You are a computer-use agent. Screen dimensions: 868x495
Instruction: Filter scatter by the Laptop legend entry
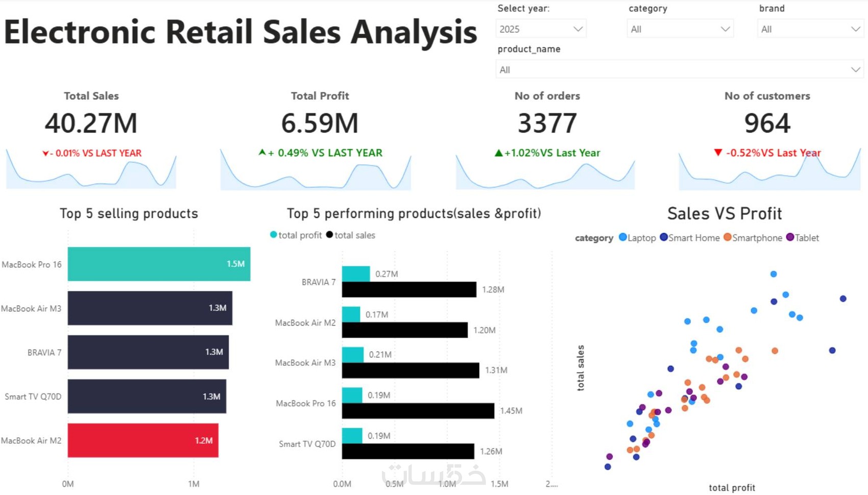(x=637, y=238)
